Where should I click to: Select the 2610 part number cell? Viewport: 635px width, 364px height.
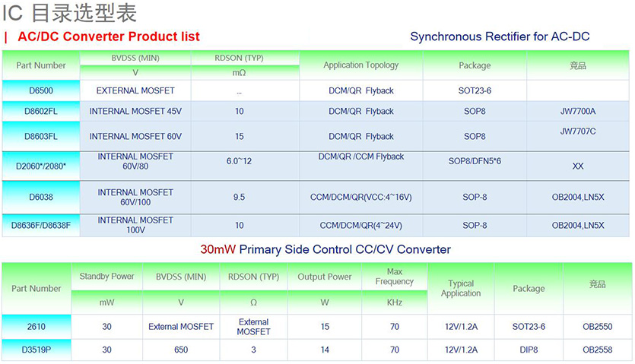[37, 326]
